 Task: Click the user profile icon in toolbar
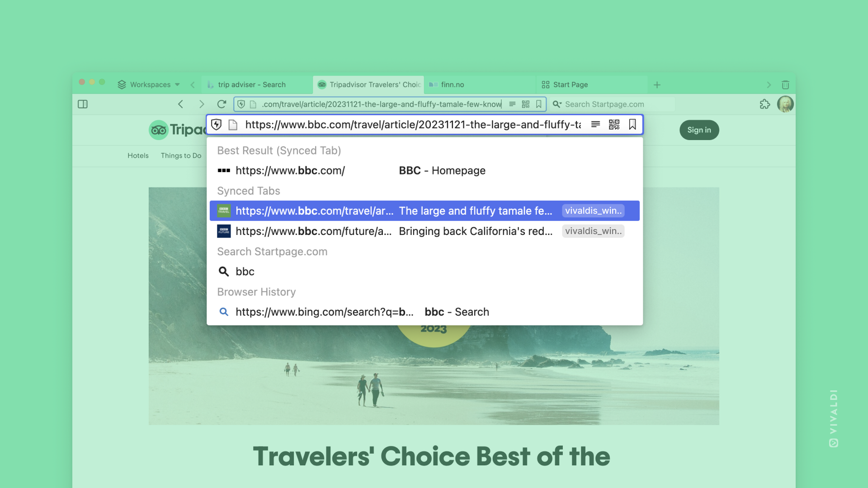(x=785, y=103)
